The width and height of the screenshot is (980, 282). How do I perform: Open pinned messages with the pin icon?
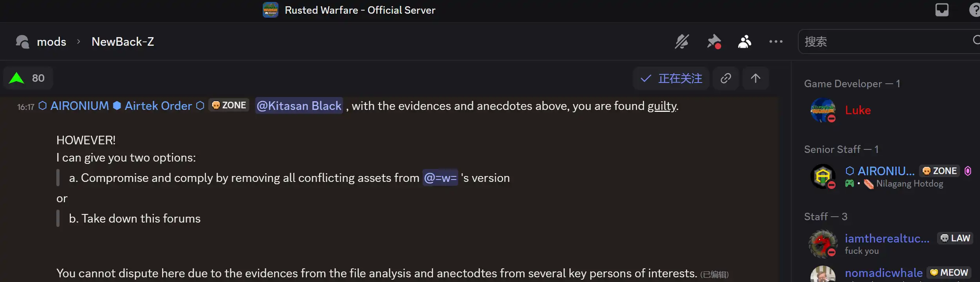click(714, 41)
